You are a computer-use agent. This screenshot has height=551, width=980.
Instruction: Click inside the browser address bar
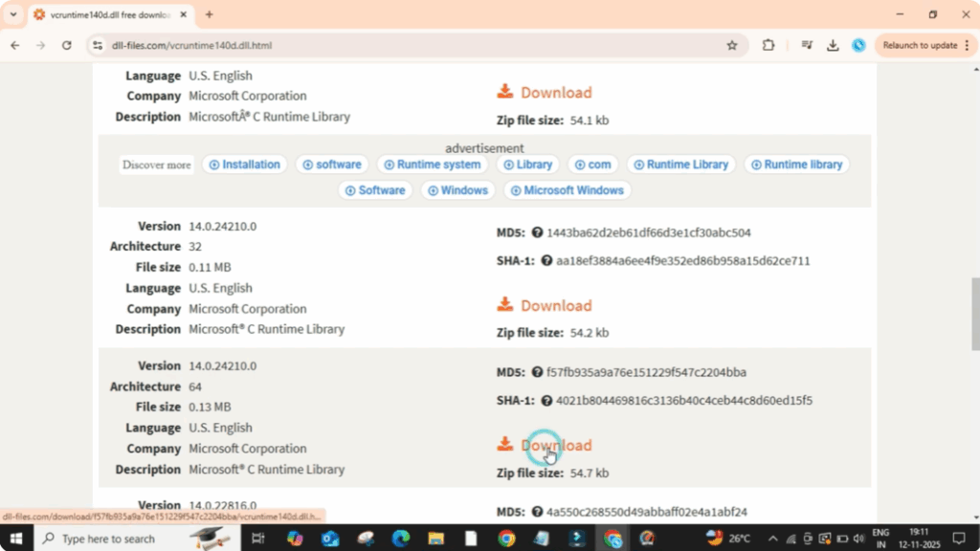click(x=287, y=45)
